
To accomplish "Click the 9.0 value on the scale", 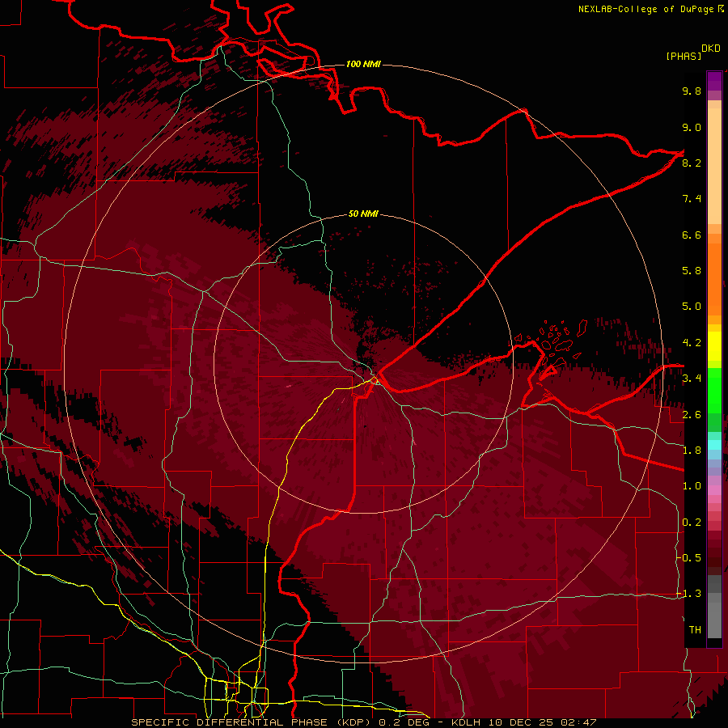I will tap(692, 127).
